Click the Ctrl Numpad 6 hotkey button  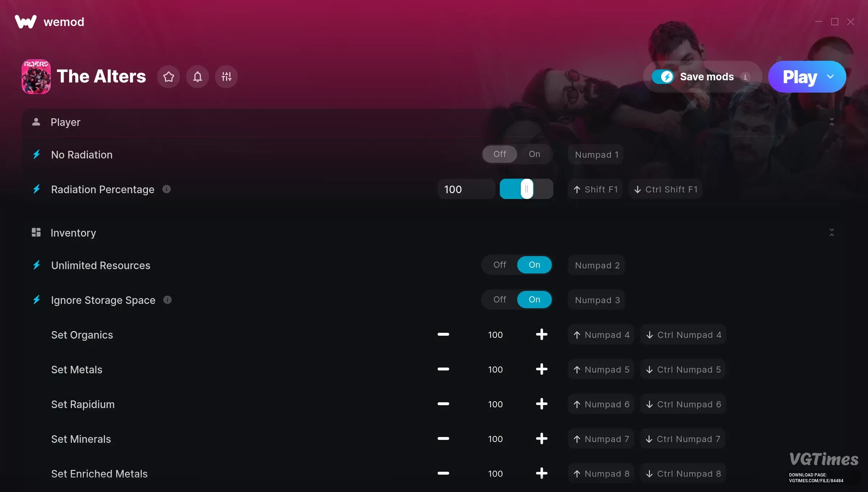click(684, 404)
